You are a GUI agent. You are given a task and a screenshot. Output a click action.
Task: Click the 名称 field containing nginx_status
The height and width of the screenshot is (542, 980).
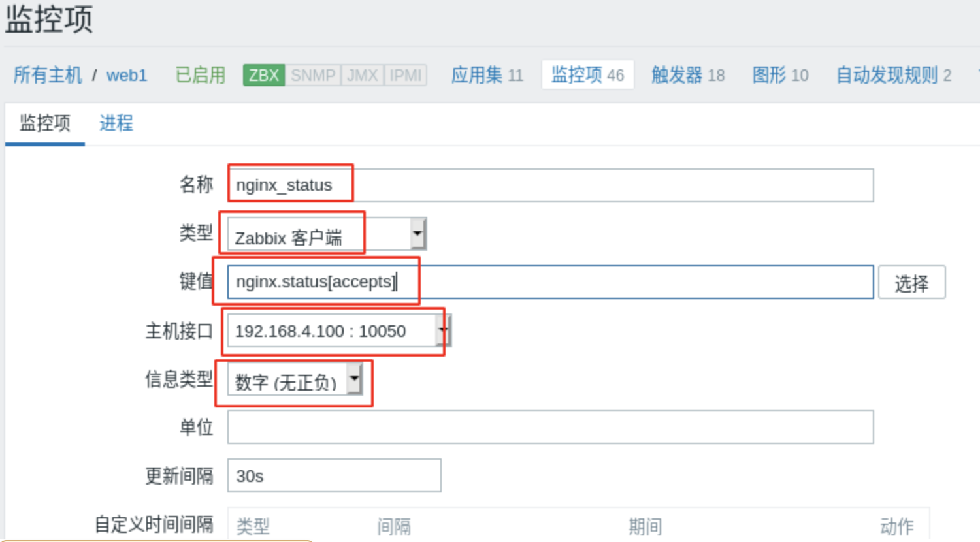tap(550, 185)
